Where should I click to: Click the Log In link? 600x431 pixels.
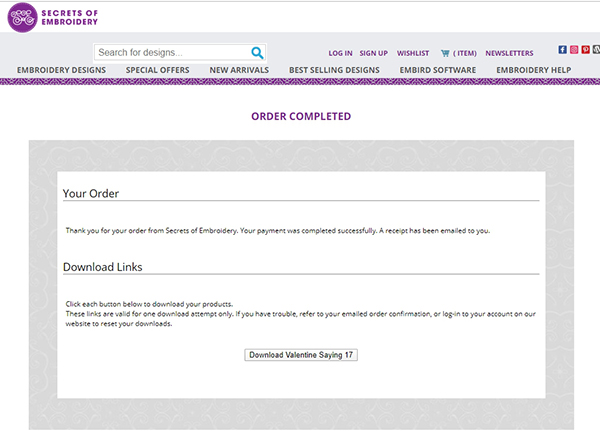(x=340, y=53)
